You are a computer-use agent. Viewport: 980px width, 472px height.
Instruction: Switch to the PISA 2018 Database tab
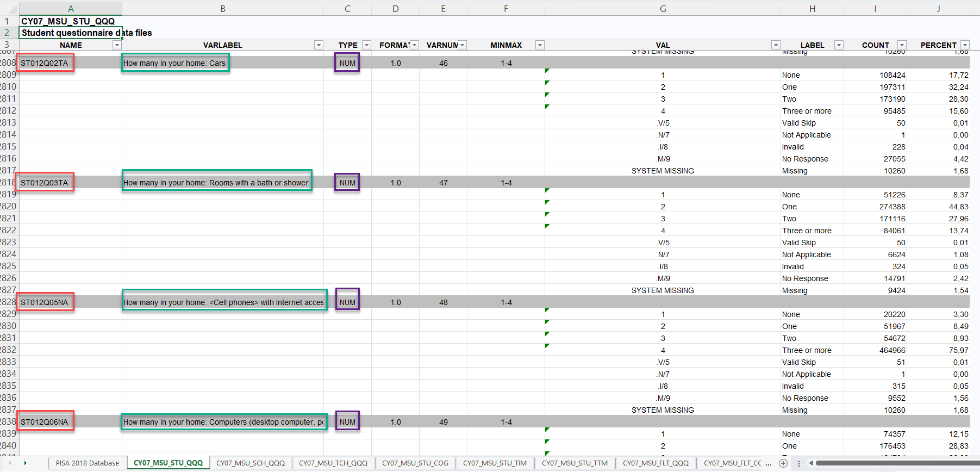(87, 463)
